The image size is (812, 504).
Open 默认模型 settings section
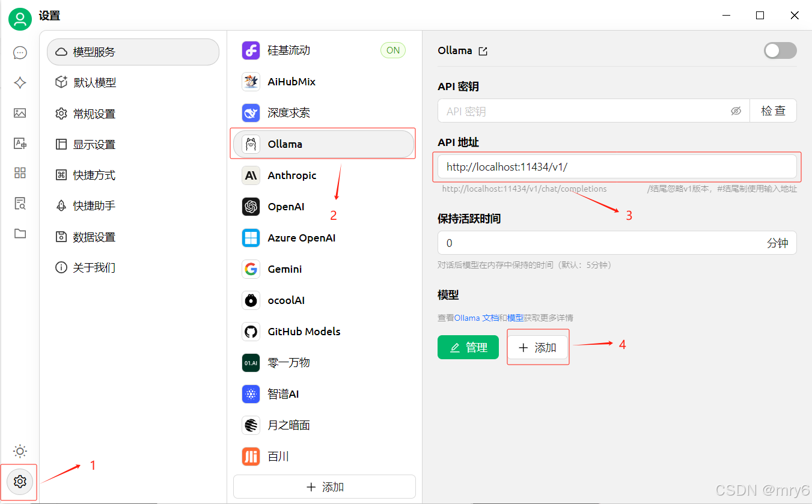(x=133, y=83)
